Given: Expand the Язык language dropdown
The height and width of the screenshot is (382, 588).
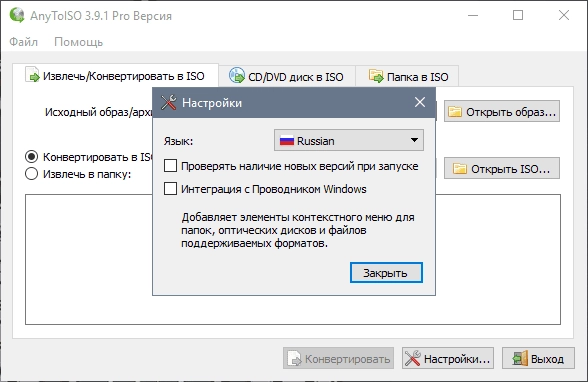Looking at the screenshot, I should pos(349,140).
